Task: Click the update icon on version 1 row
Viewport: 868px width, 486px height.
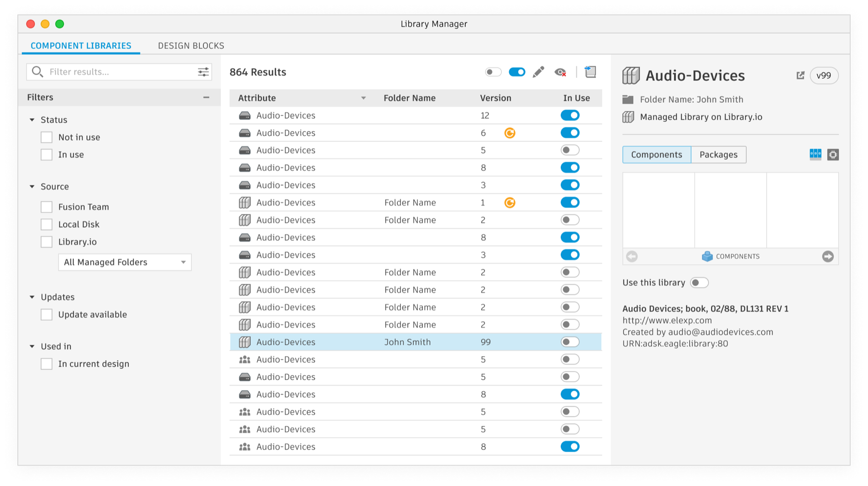Action: [510, 203]
